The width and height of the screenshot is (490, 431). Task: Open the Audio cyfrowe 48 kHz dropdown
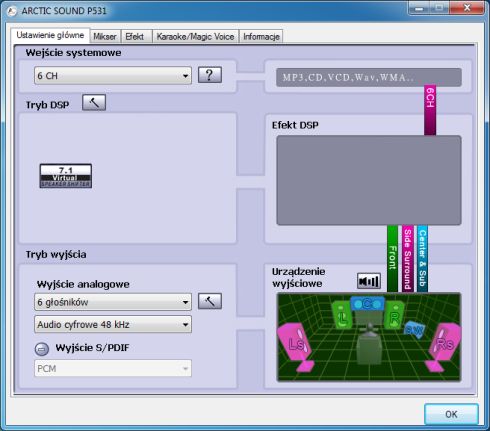113,324
